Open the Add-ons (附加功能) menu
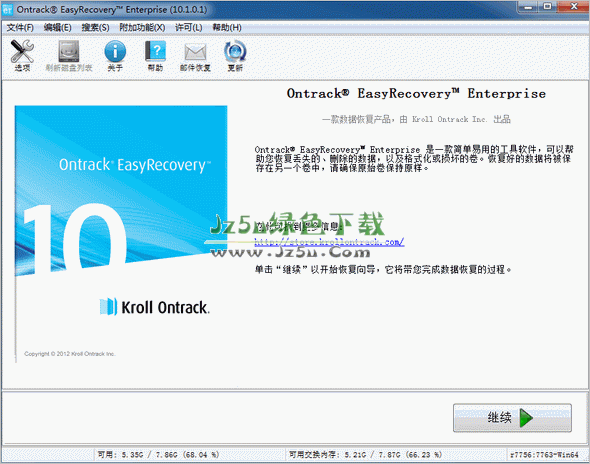Screen dimensions: 590x464 (x=142, y=27)
